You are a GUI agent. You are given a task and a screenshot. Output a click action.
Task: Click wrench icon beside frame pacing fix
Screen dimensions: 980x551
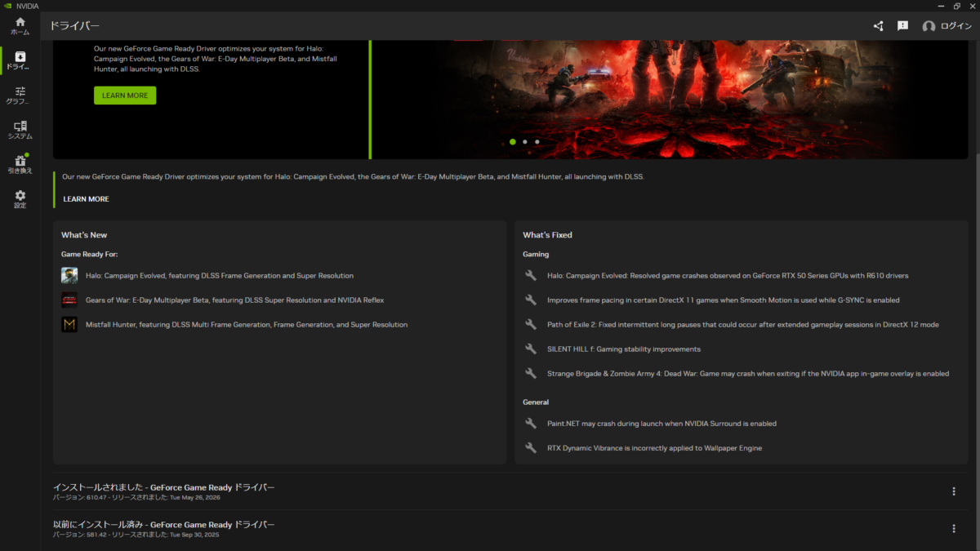pos(531,300)
